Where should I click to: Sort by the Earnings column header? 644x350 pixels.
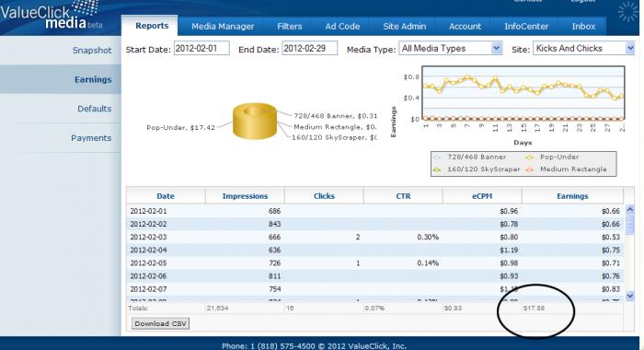coord(572,196)
